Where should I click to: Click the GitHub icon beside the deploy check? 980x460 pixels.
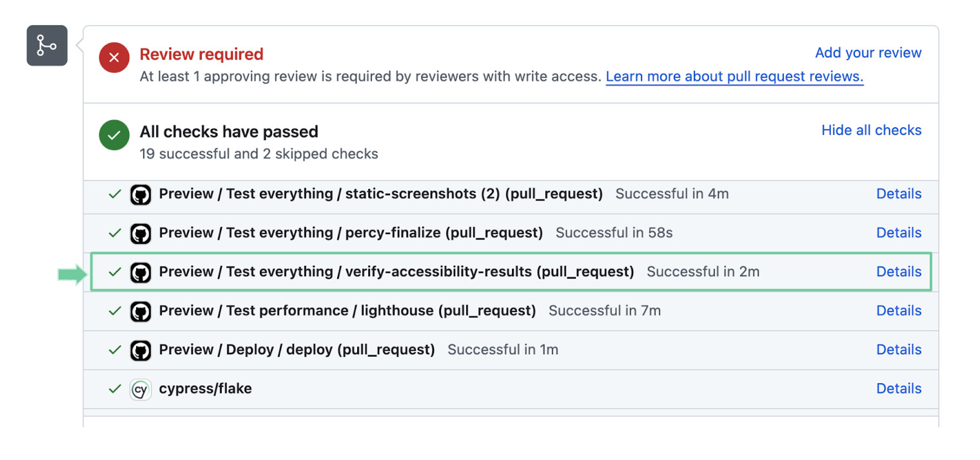[140, 350]
